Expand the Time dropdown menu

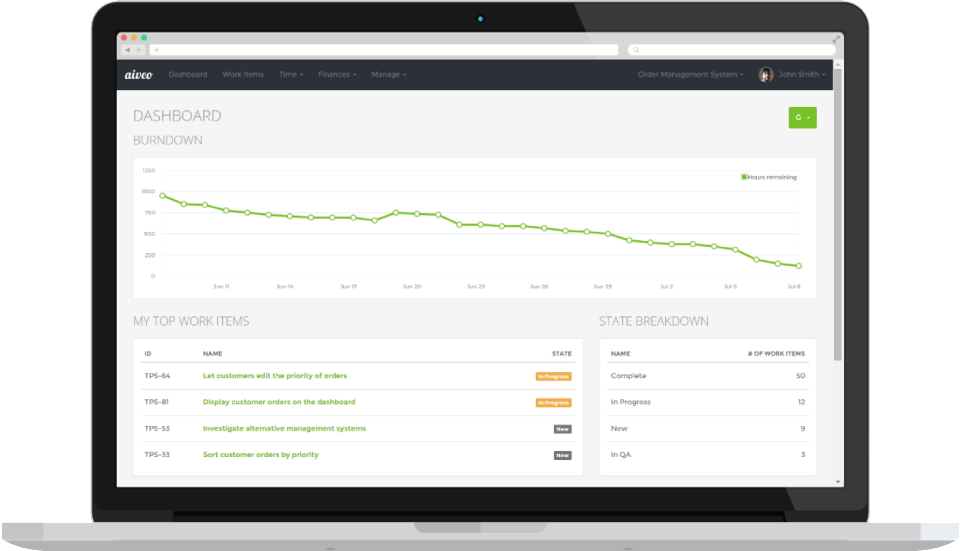click(x=291, y=75)
